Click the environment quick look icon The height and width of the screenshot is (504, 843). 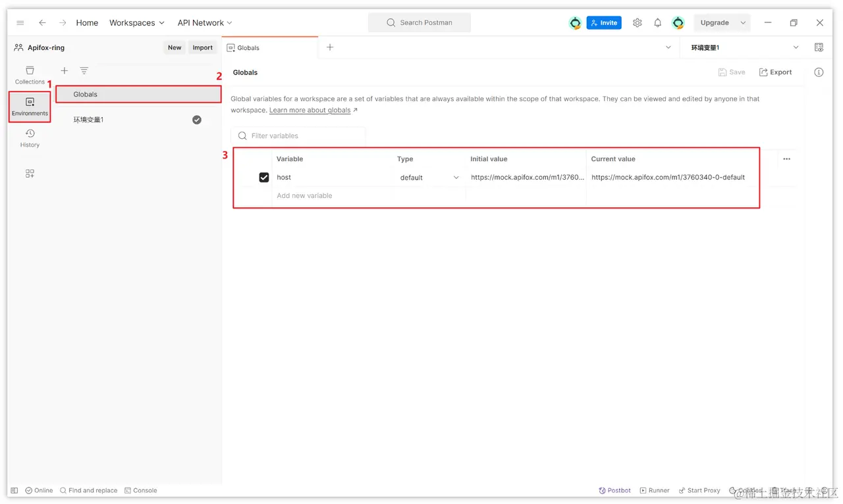[819, 47]
